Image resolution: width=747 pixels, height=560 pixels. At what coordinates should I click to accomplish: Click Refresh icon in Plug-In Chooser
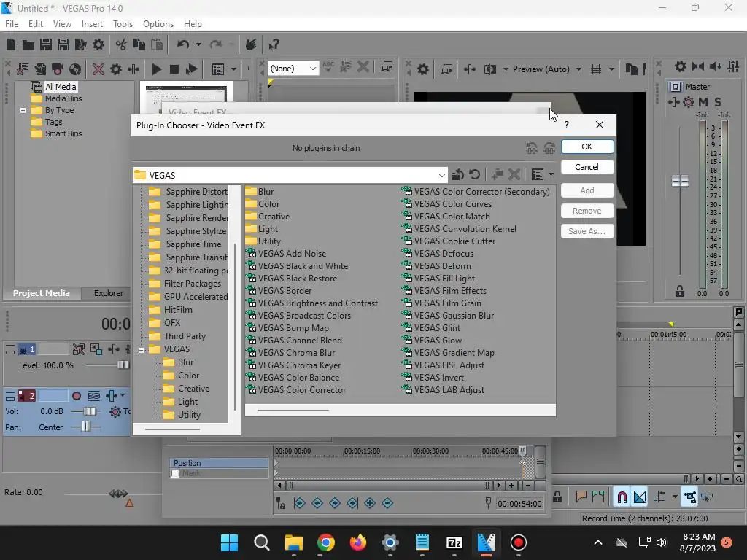tap(474, 175)
